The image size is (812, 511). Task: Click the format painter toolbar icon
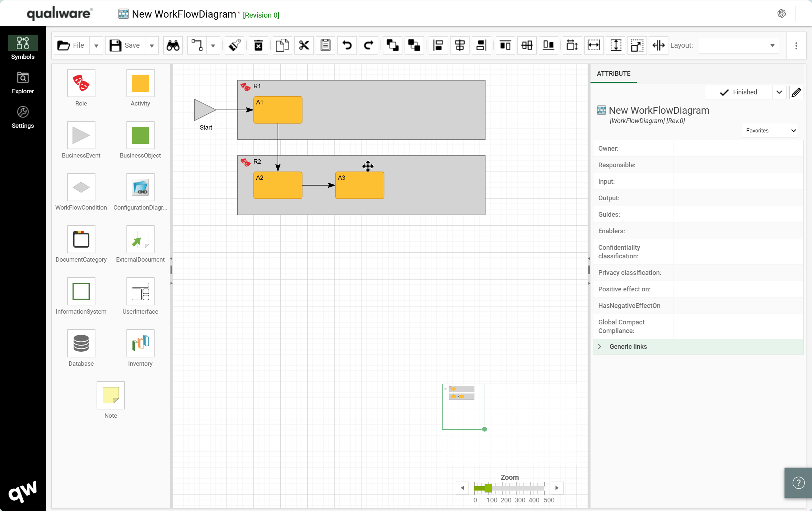[x=234, y=45]
